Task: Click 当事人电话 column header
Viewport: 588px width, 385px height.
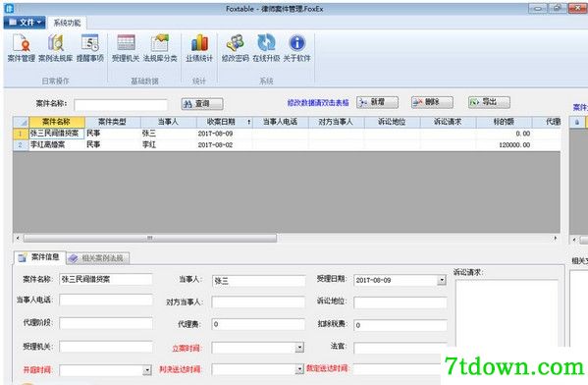Action: pyautogui.click(x=281, y=122)
